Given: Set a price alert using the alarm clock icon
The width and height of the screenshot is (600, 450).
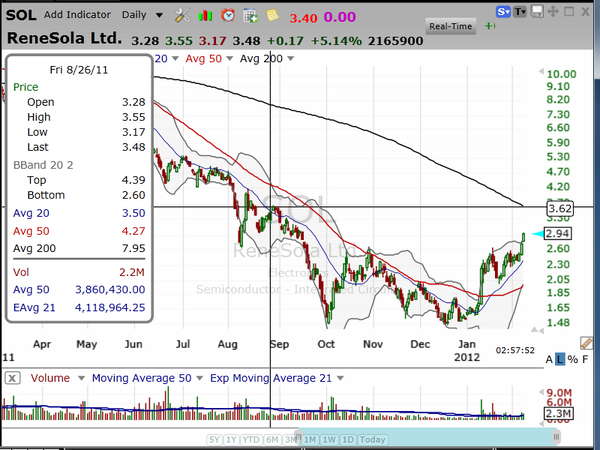Looking at the screenshot, I should [x=228, y=15].
